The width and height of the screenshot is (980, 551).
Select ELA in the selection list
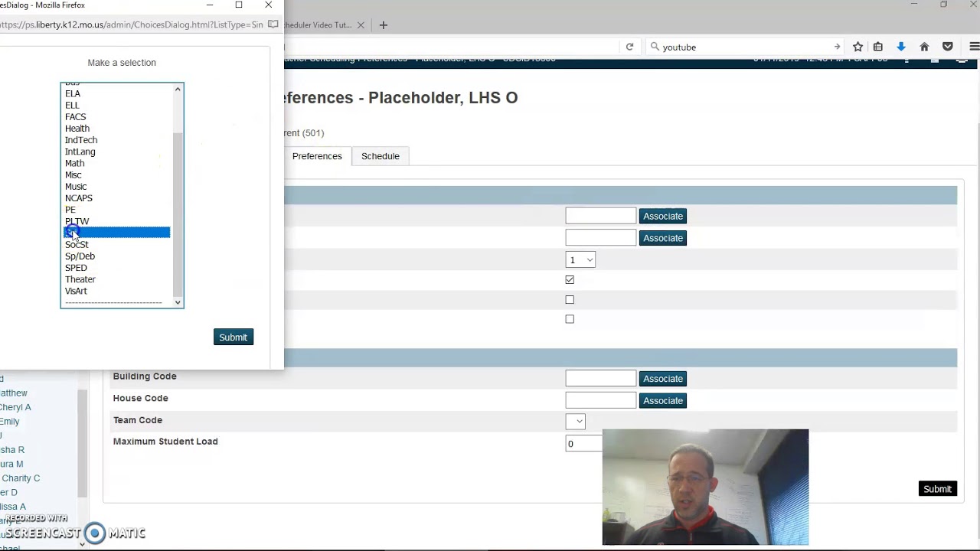73,94
